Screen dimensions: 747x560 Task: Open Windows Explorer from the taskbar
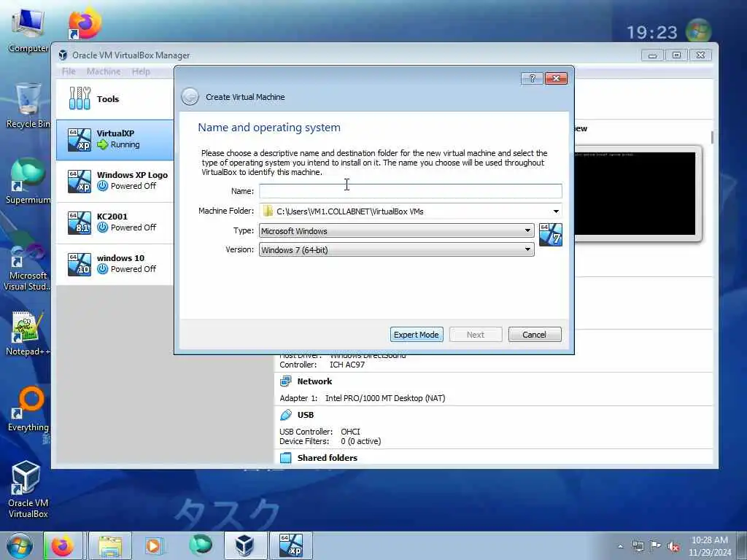click(110, 545)
